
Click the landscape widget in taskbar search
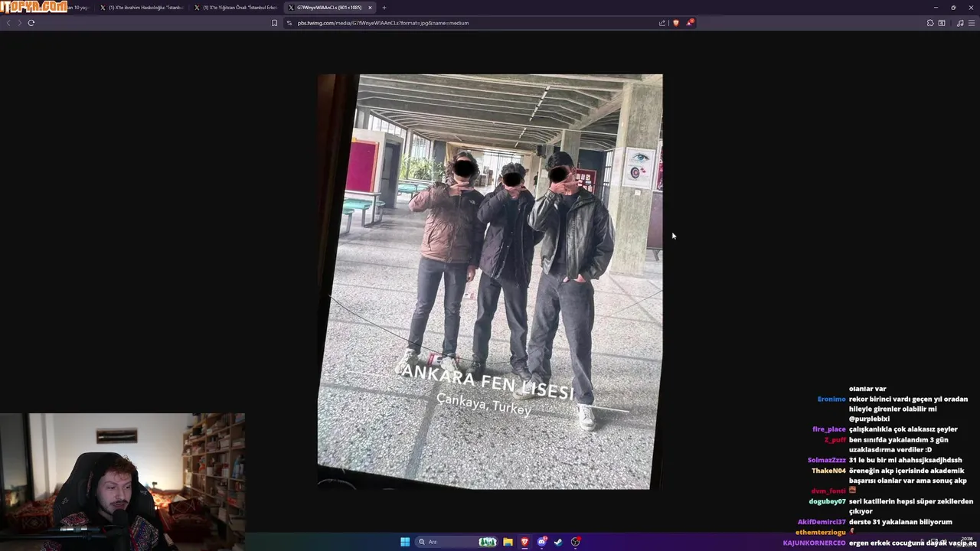[x=488, y=542]
